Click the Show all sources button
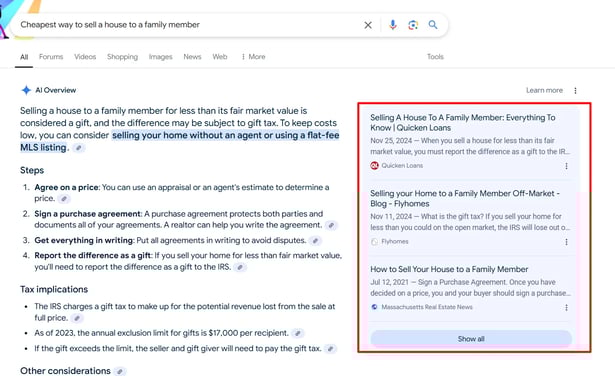The width and height of the screenshot is (615, 376). (x=471, y=339)
